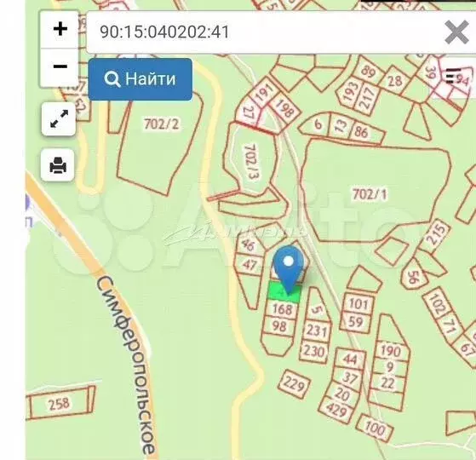Click parcel number 168
Viewport: 476px width, 460px height.
(282, 309)
